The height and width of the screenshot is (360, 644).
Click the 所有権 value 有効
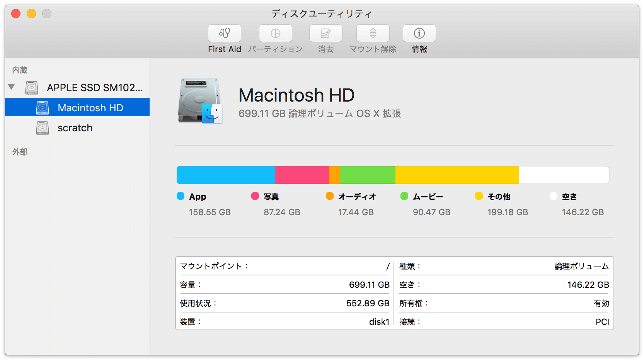tap(601, 303)
